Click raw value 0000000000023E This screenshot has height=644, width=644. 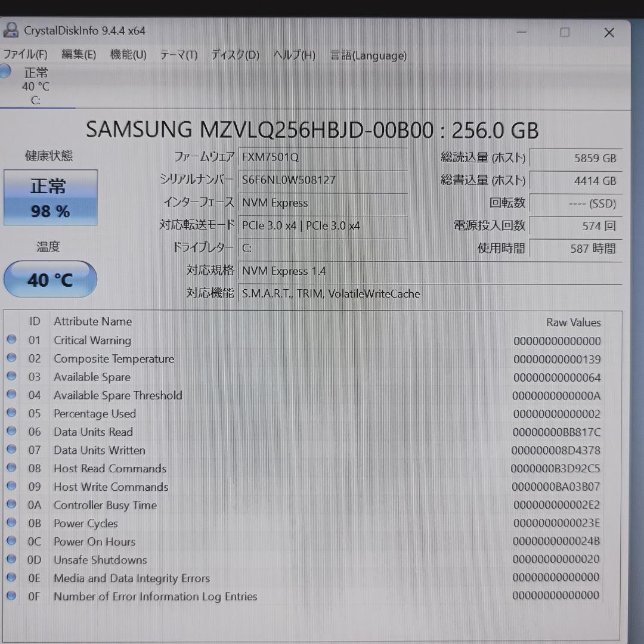556,523
